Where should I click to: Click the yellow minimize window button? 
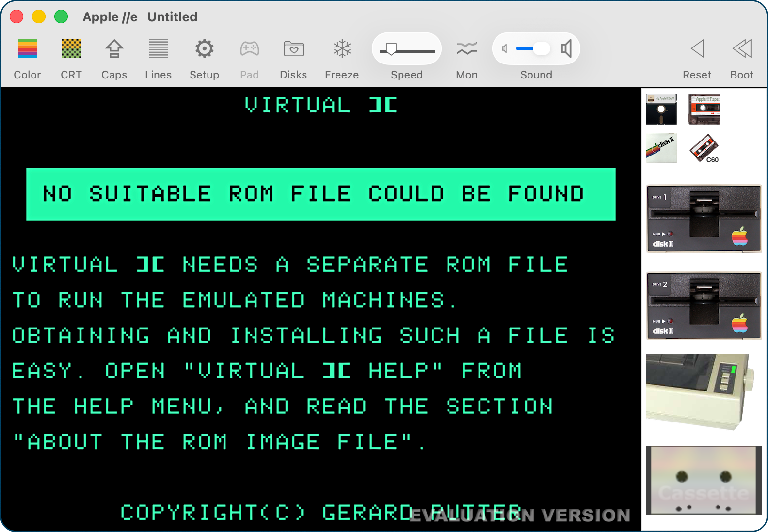click(39, 16)
